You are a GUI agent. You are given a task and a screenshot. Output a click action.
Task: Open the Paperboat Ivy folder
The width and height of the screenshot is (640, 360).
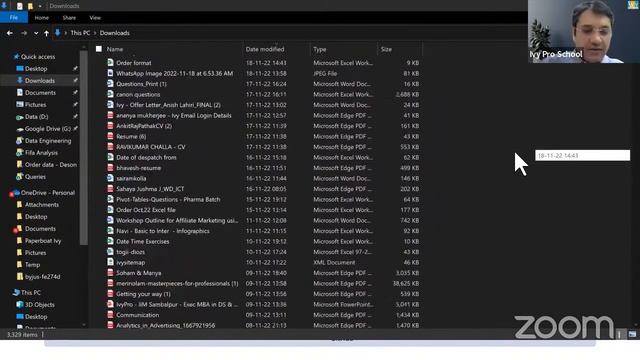pos(43,241)
